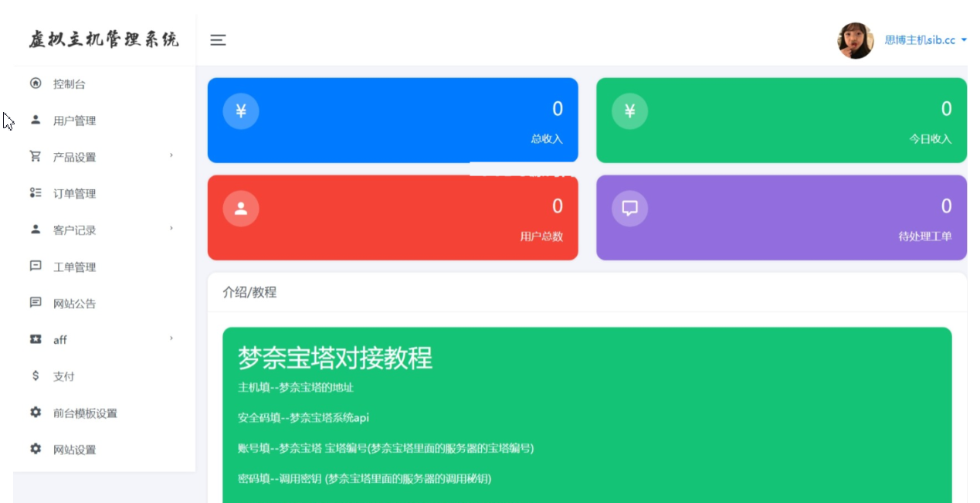980x503 pixels.
Task: Click the 网站设置 gear icon
Action: 36,449
